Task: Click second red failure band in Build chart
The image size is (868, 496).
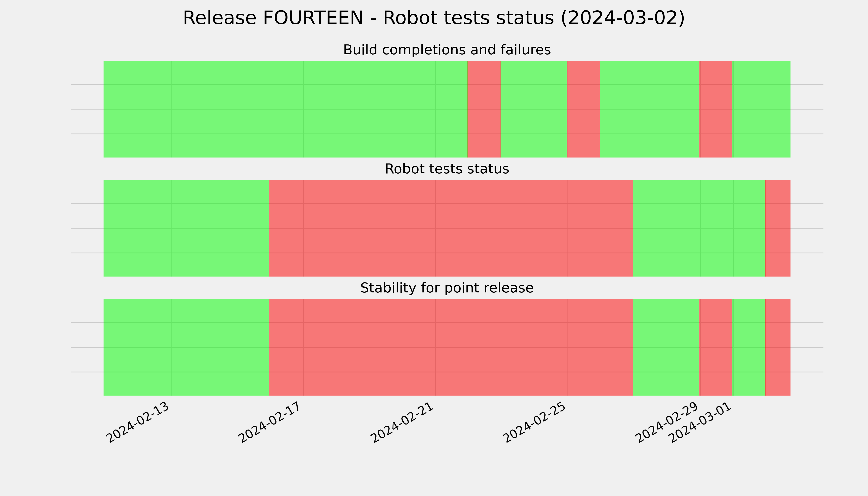Action: 583,109
